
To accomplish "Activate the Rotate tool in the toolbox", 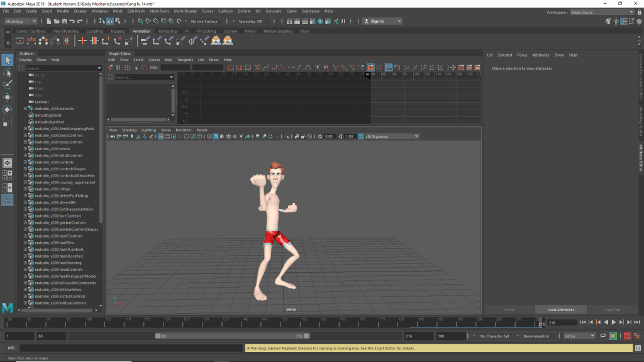I will 8,109.
